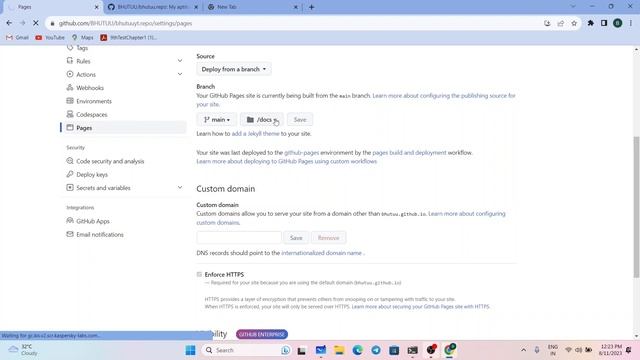Image resolution: width=640 pixels, height=360 pixels.
Task: Bookmark this page with star icon
Action: pos(574,23)
